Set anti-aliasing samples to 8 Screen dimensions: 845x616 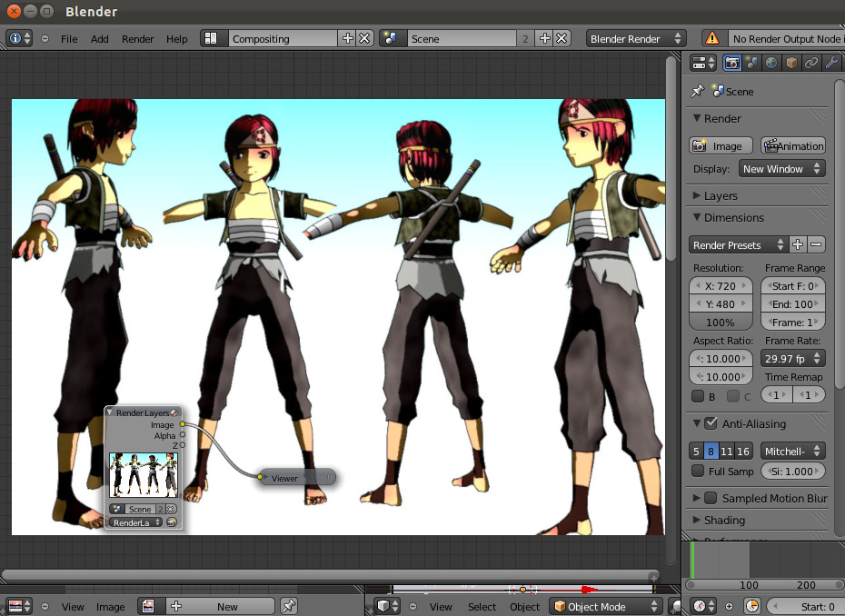[x=711, y=451]
